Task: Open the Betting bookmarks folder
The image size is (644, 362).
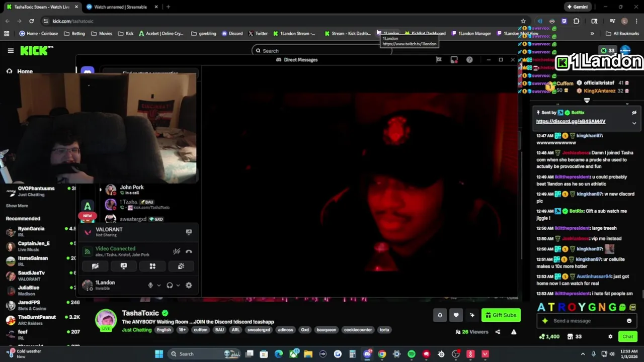Action: pos(74,34)
